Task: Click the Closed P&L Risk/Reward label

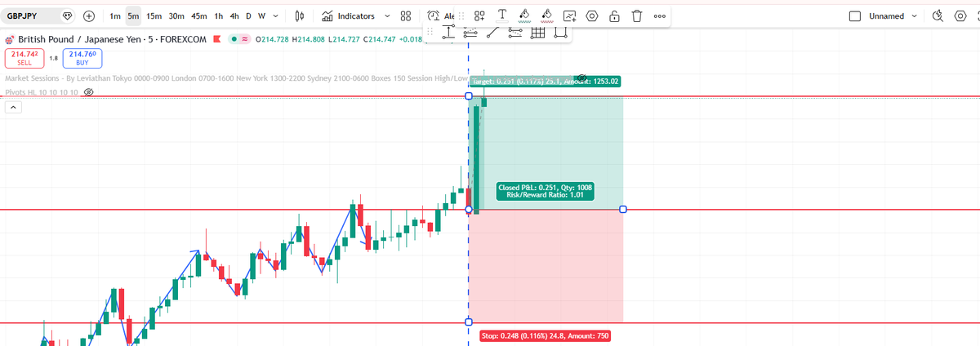Action: click(545, 192)
